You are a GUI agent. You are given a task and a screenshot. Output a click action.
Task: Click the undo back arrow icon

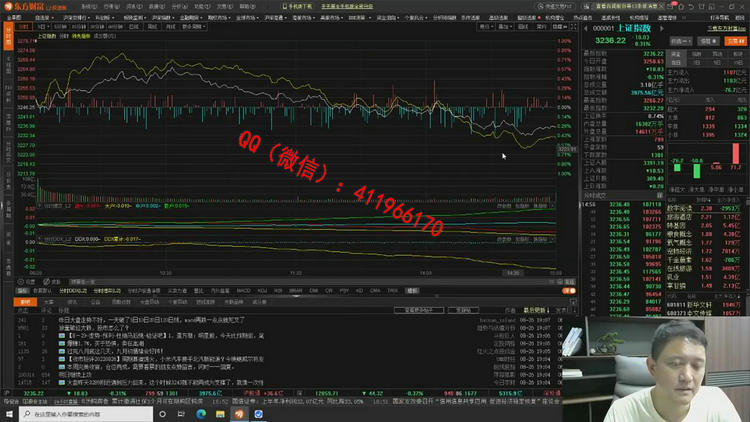692,7
